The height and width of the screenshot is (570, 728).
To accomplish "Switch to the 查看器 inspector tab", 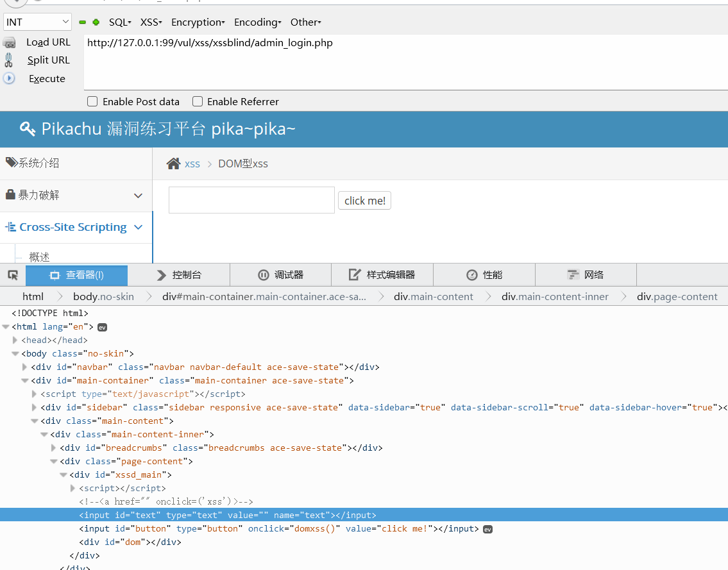I will tap(76, 275).
